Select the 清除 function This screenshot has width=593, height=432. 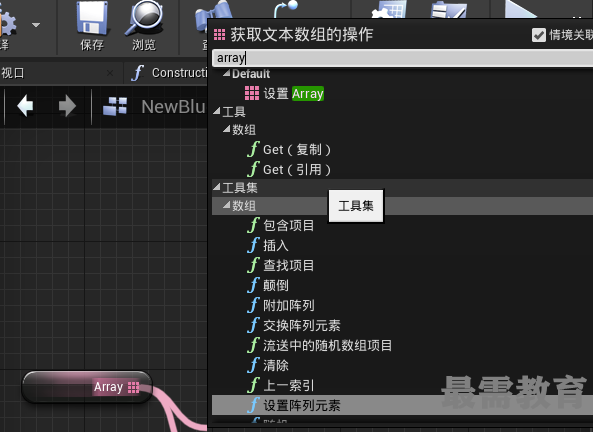(268, 365)
